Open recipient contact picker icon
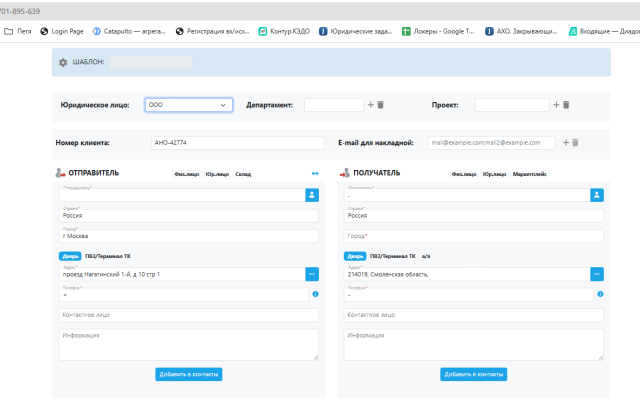Viewport: 640px width, 400px height. [597, 194]
